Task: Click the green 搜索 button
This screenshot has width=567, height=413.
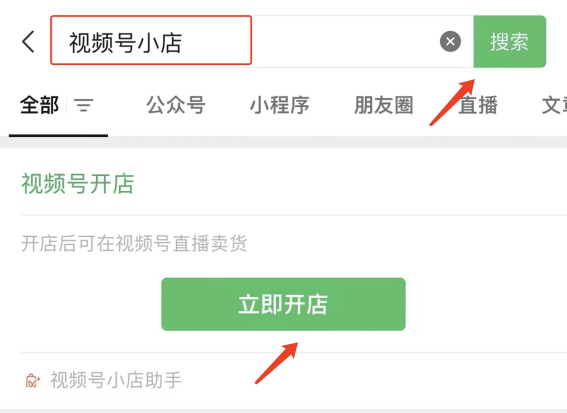Action: coord(510,42)
